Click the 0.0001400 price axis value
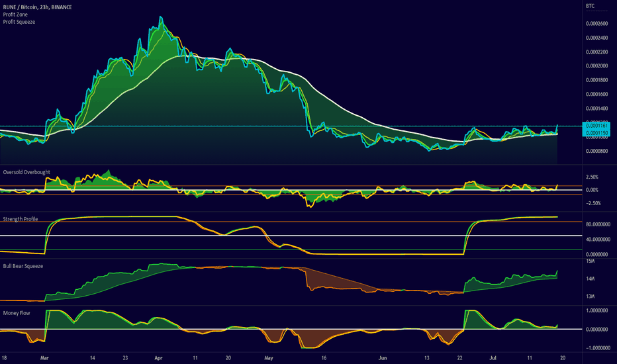 tap(596, 109)
